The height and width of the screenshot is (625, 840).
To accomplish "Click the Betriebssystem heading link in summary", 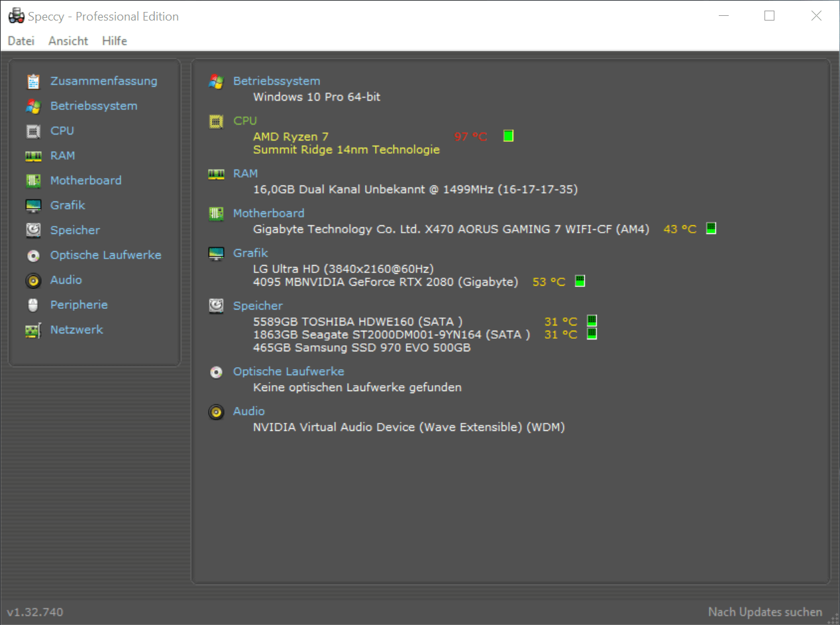I will 277,81.
